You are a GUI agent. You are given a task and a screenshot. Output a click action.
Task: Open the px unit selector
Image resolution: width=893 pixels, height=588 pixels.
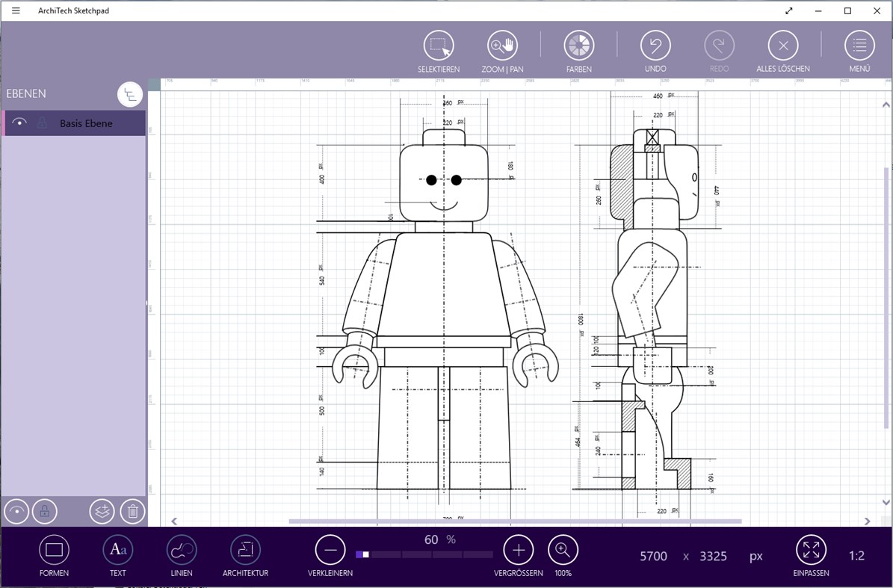[x=756, y=556]
